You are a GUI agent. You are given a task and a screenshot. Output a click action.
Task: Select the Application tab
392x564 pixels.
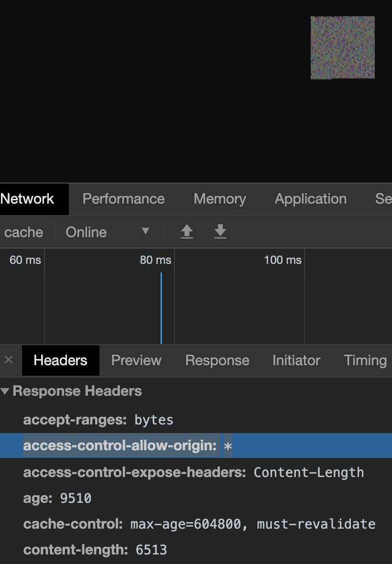[310, 199]
